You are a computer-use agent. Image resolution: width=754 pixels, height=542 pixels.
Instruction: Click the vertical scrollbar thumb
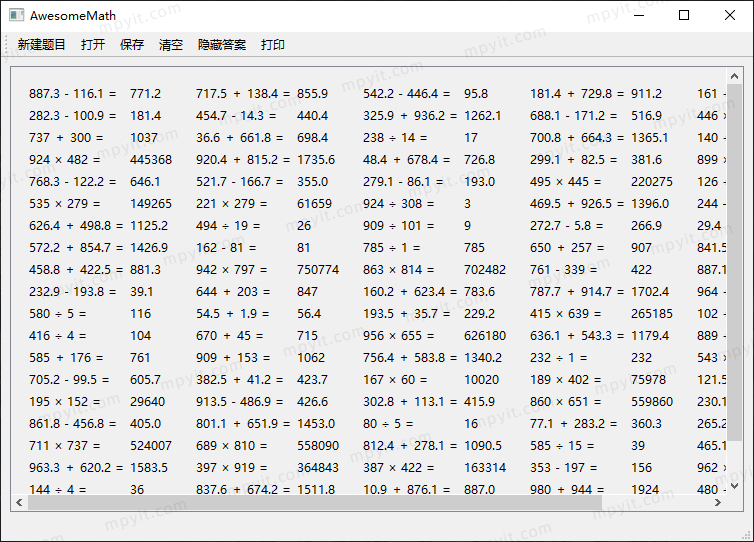(x=734, y=263)
